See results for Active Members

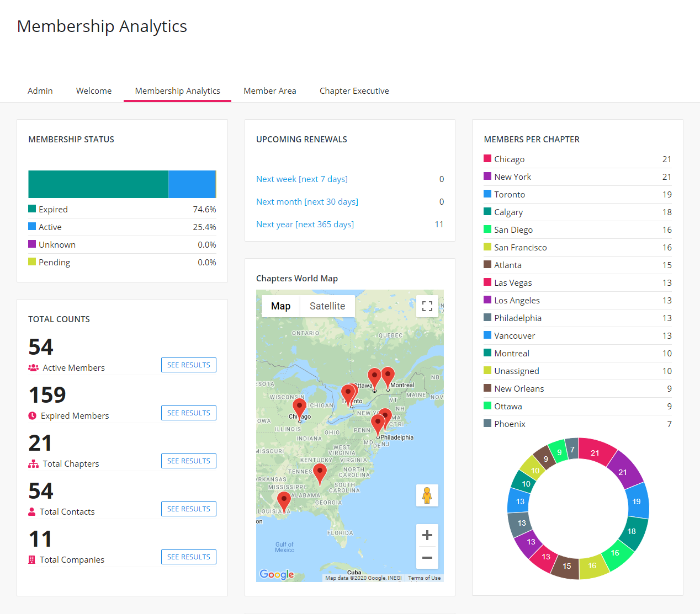click(x=188, y=365)
